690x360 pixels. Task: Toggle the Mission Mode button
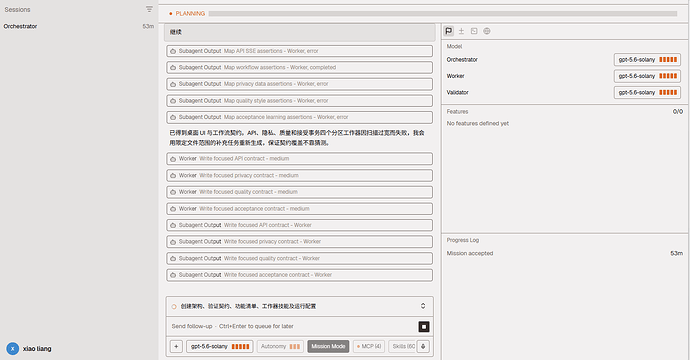coord(328,346)
